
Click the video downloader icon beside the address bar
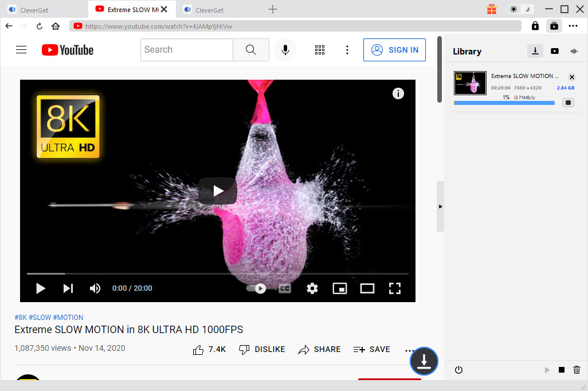click(x=554, y=26)
